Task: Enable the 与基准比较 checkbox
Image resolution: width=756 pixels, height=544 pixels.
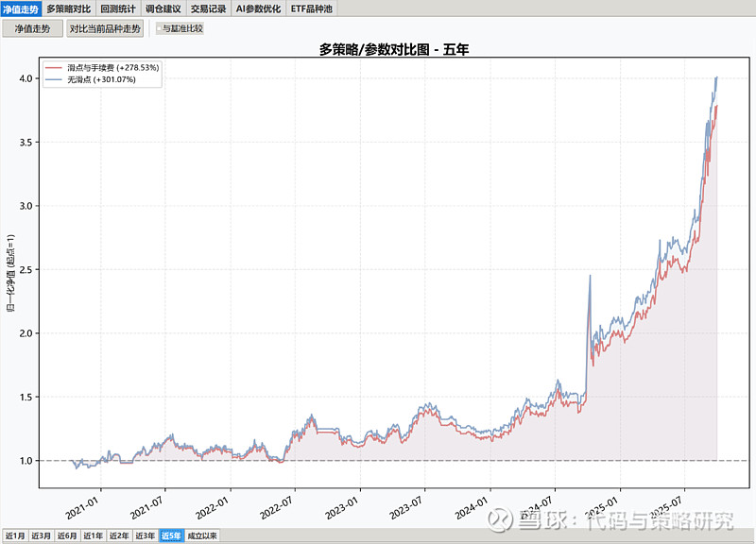Action: 160,28
